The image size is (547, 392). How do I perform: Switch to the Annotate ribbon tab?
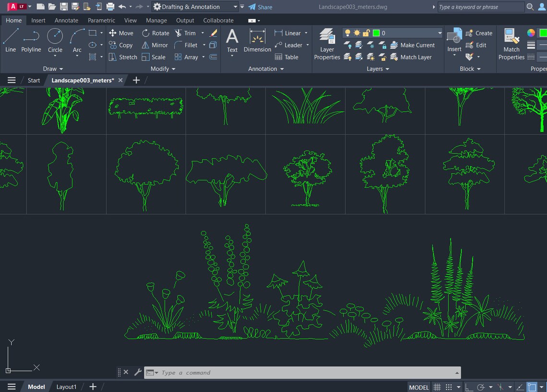point(66,20)
